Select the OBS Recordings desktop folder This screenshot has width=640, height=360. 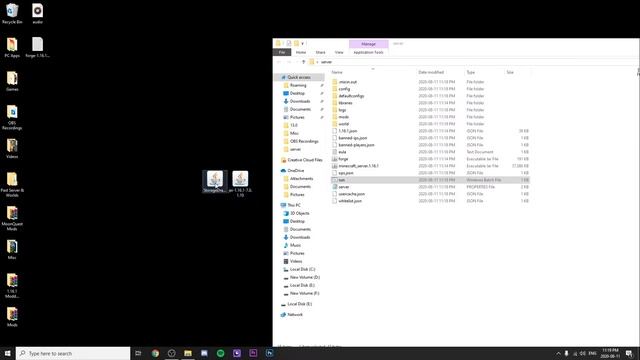12,118
